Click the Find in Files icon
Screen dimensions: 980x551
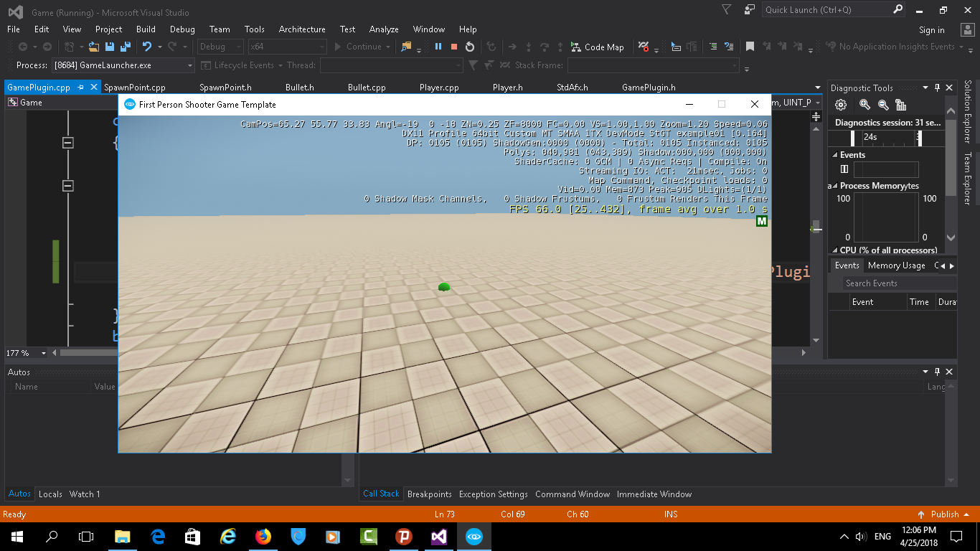pyautogui.click(x=406, y=47)
